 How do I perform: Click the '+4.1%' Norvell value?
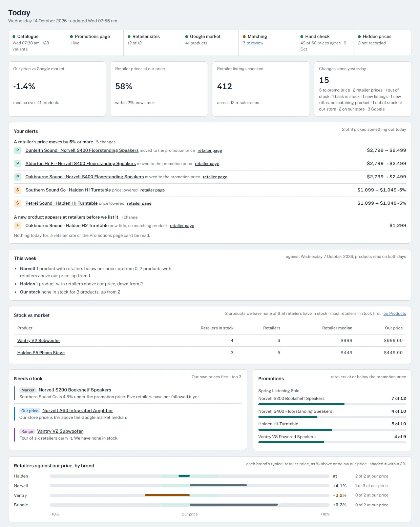pyautogui.click(x=340, y=486)
